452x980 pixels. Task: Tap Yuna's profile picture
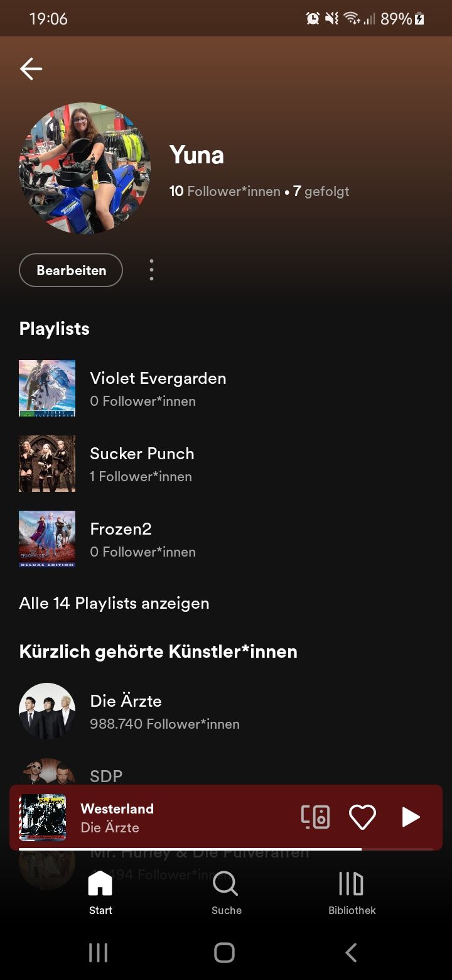pyautogui.click(x=85, y=168)
